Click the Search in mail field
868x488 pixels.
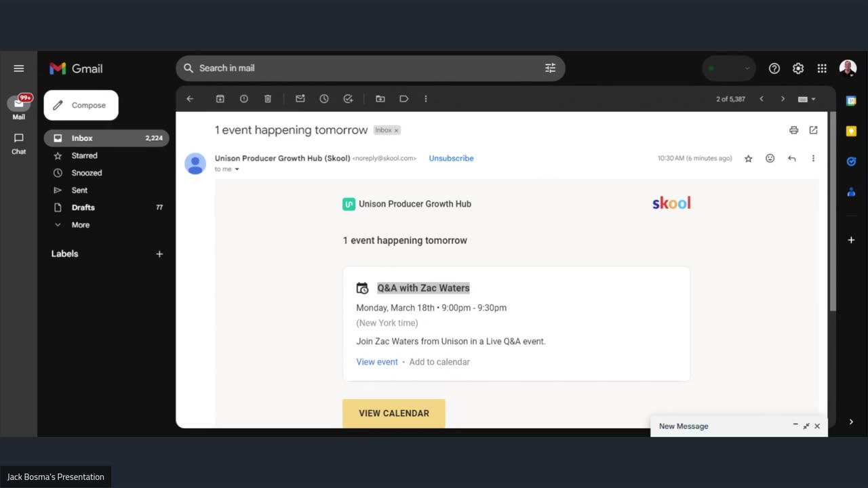(x=370, y=68)
